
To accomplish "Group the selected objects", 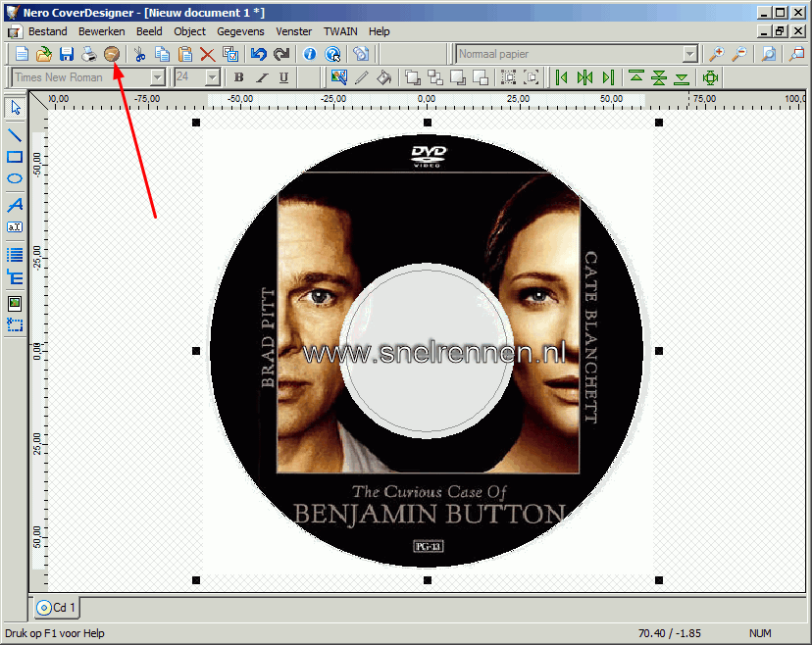I will 509,77.
